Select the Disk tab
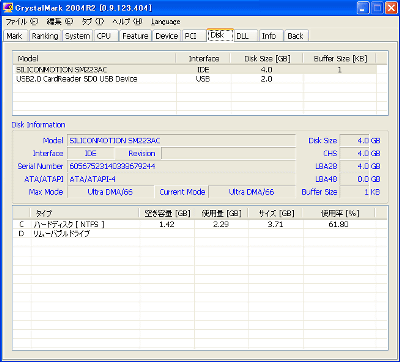Image resolution: width=400 pixels, height=362 pixels. point(220,35)
